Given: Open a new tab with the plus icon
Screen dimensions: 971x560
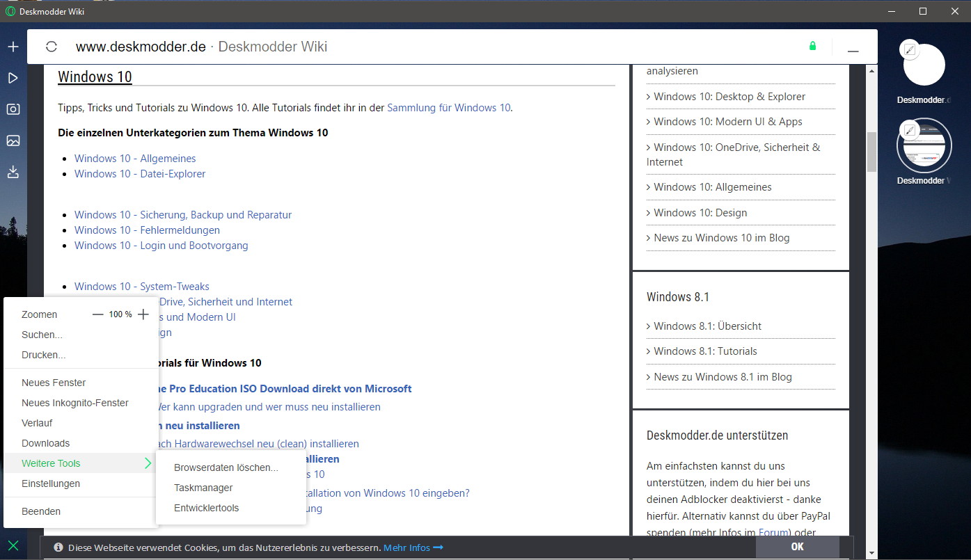Looking at the screenshot, I should point(13,47).
